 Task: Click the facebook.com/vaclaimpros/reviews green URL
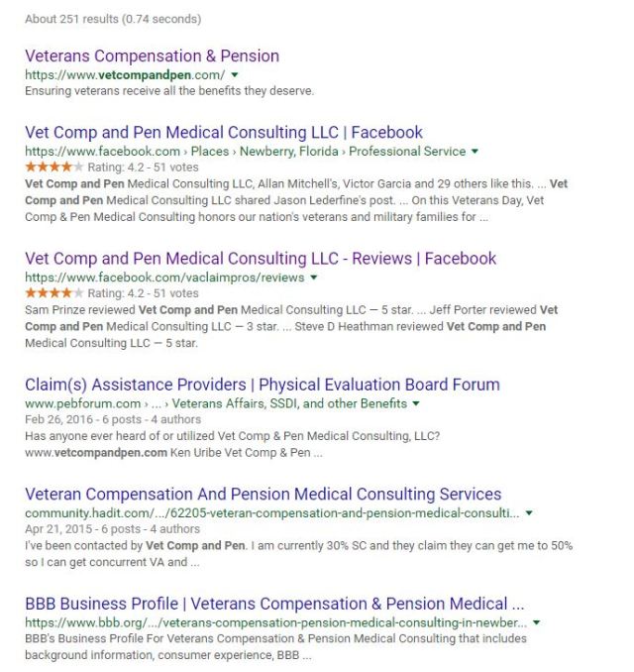coord(164,278)
